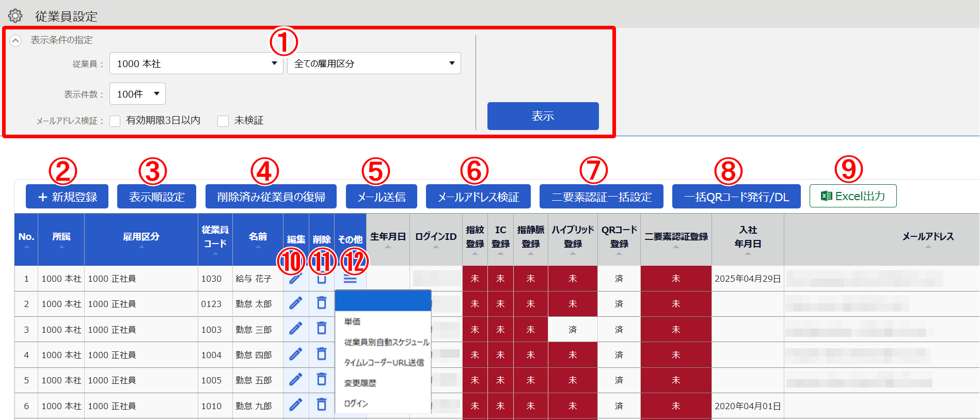Open the 従業員 dropdown showing 1000 本社
Viewport: 980px width, 420px height.
(x=196, y=63)
